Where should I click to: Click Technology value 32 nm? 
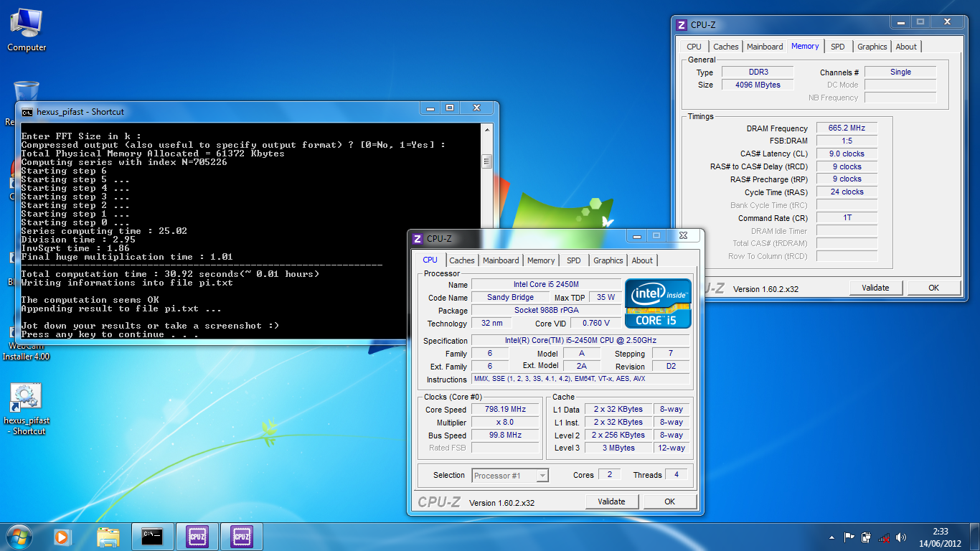(492, 323)
